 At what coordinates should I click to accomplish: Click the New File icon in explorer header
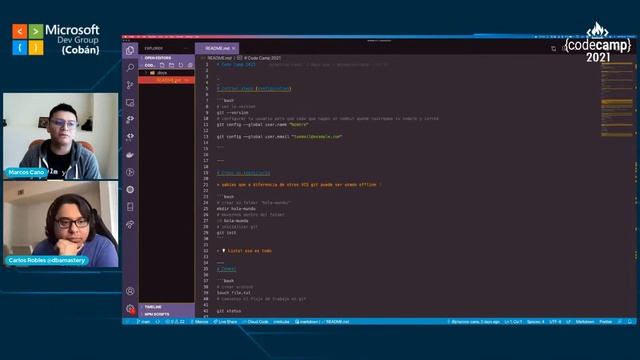coord(162,65)
